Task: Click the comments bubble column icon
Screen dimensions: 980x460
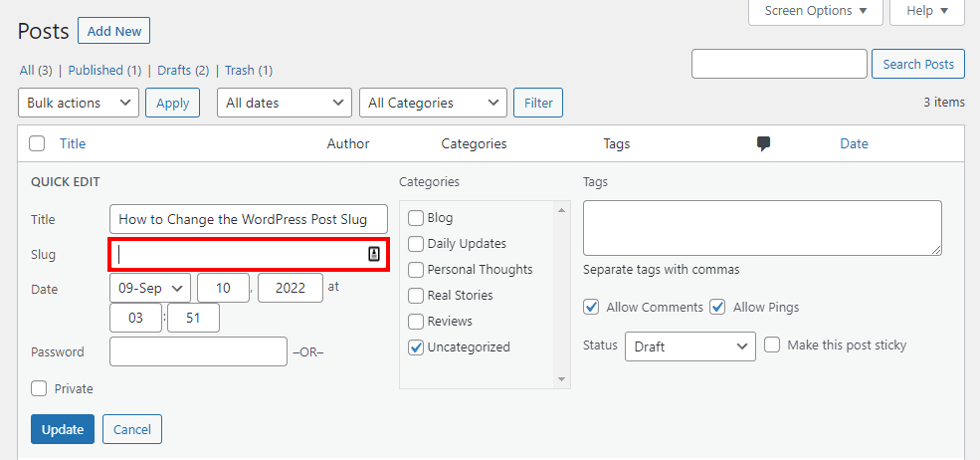Action: tap(763, 143)
